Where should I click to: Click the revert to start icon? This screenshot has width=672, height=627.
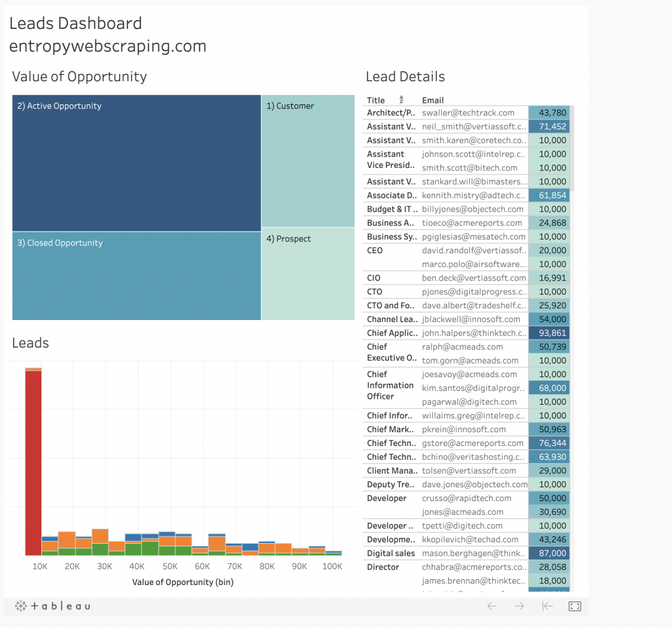pos(547,606)
